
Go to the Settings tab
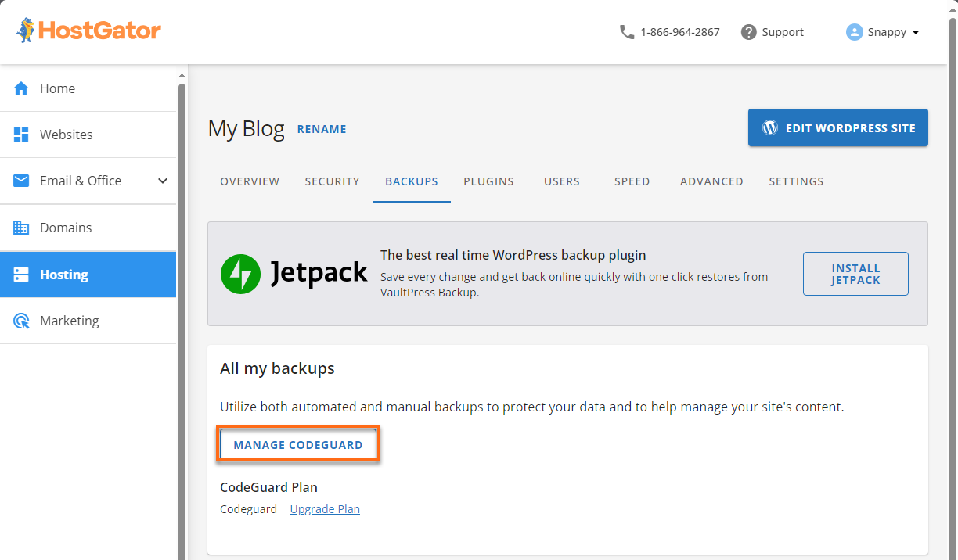(796, 181)
